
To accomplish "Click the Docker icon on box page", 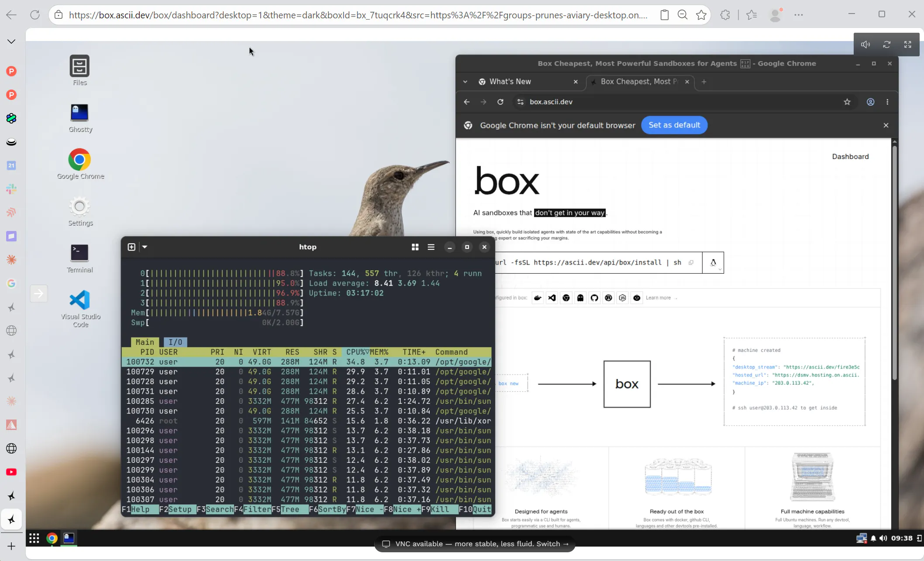I will pos(538,298).
